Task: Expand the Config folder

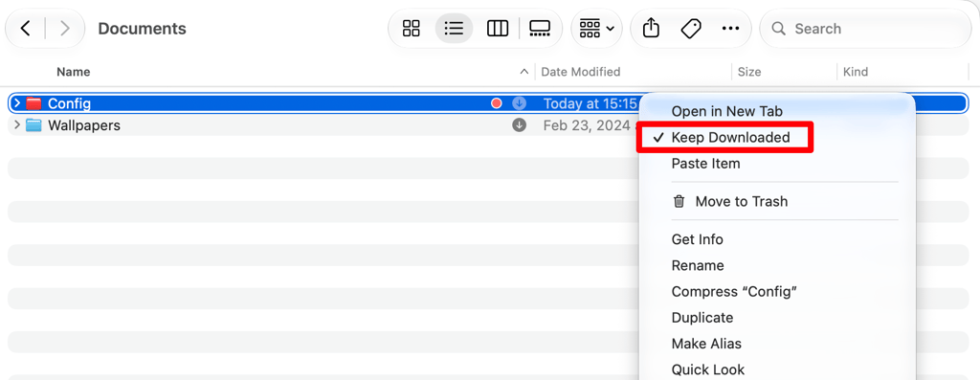Action: click(x=17, y=103)
